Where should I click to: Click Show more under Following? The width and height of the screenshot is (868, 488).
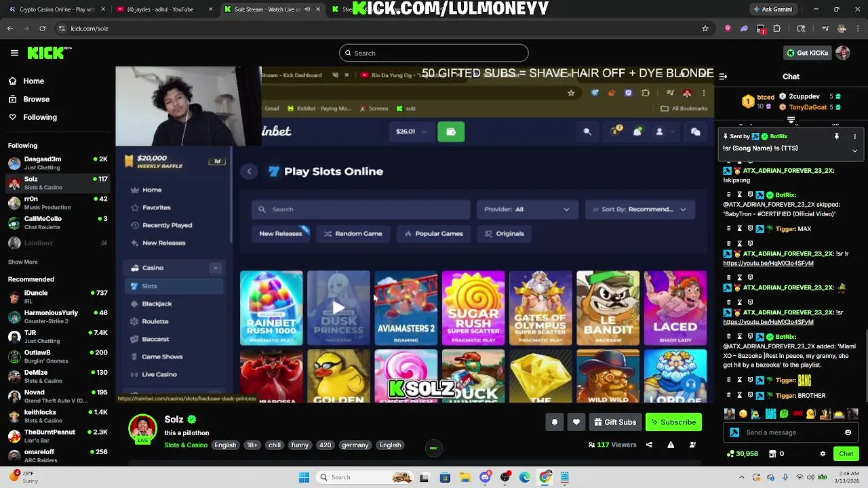(x=22, y=262)
